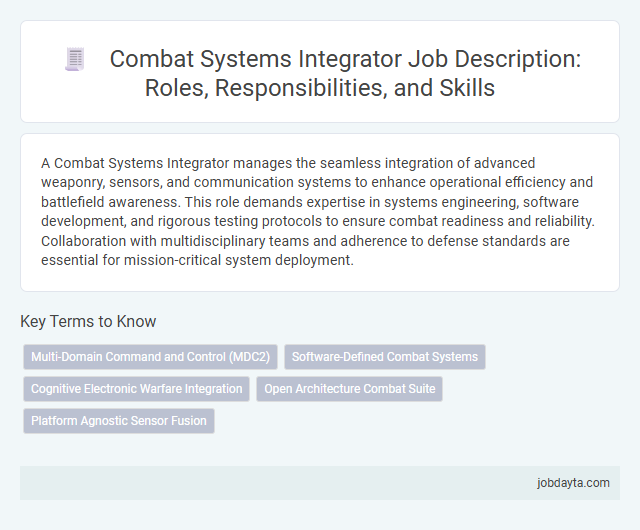
Task: Choose the Platform Agnostic Sensor Fusion tag
Action: point(119,421)
